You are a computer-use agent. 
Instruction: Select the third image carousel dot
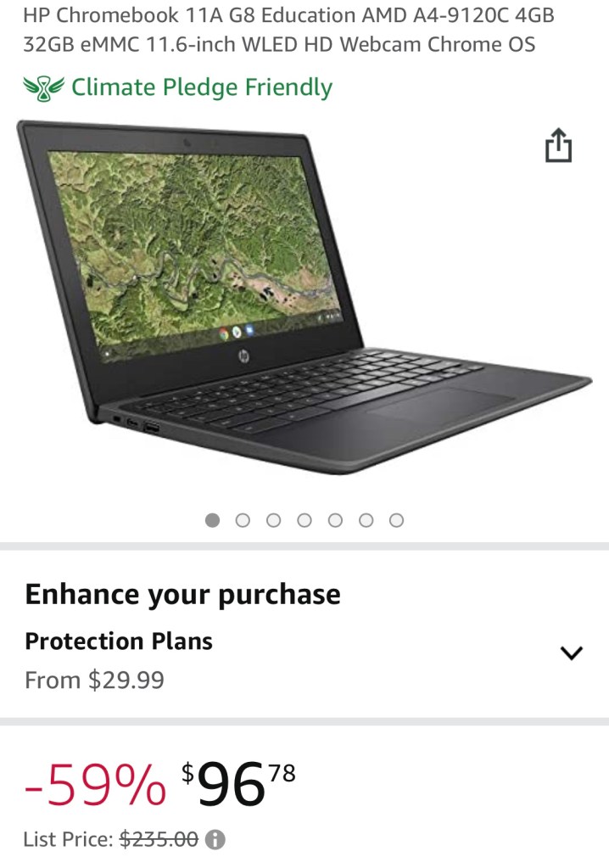(274, 520)
